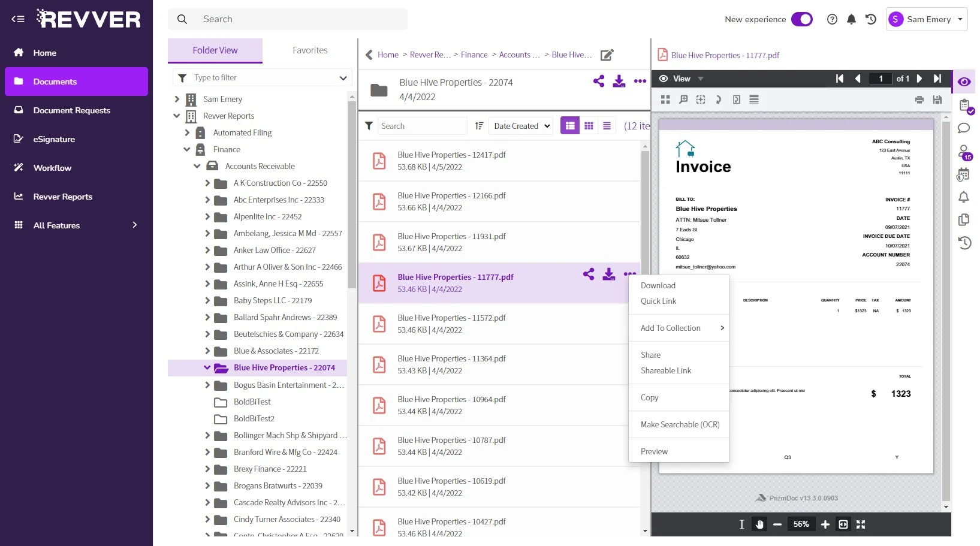Collapse the Accounts Receivable node

coord(197,166)
